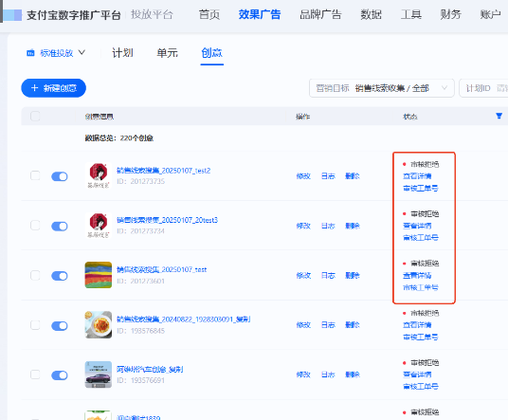Tick checkbox for creative ID 193576845
The image size is (508, 420).
pyautogui.click(x=35, y=325)
